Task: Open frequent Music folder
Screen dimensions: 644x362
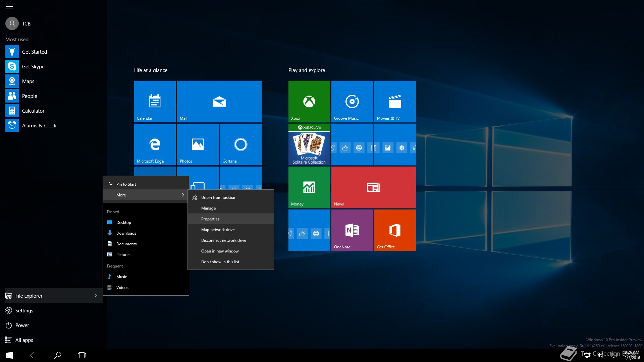Action: pos(146,277)
